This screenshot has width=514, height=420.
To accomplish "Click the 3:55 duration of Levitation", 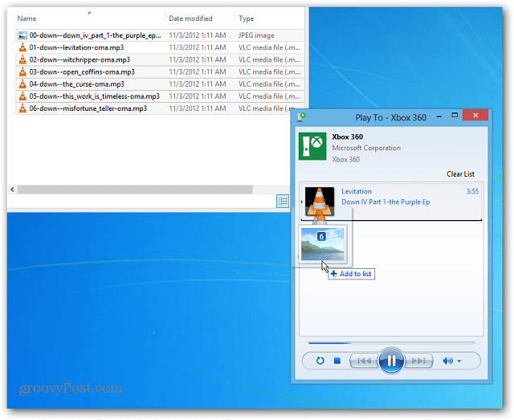I will pyautogui.click(x=472, y=191).
